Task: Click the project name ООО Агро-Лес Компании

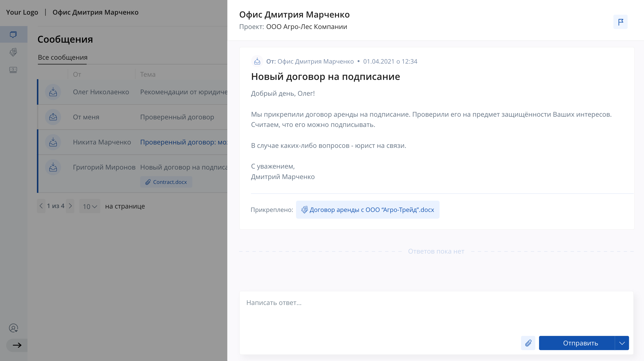Action: point(306,27)
